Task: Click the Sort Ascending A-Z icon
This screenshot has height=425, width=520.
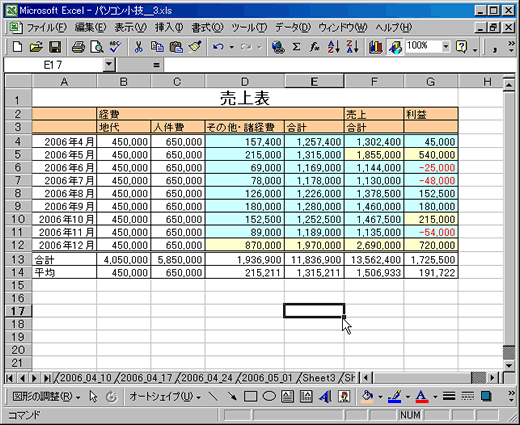Action: [334, 47]
